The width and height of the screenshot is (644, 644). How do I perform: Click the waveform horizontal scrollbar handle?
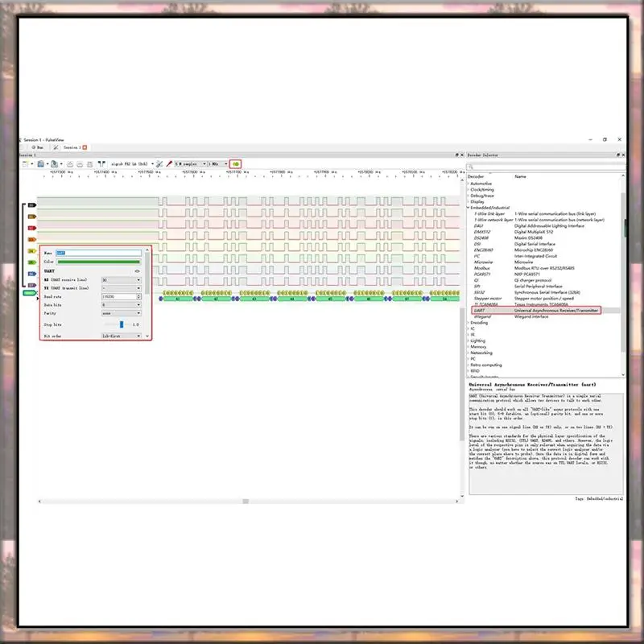[x=246, y=501]
